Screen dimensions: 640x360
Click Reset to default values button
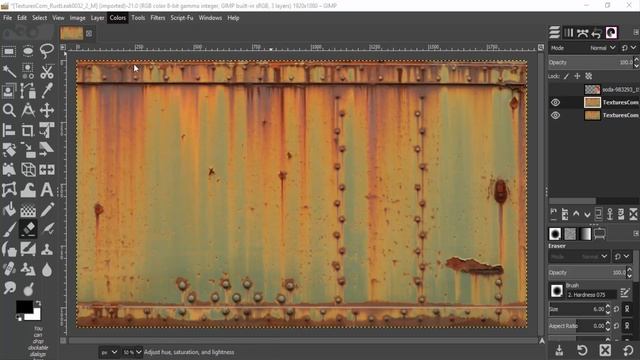click(628, 350)
